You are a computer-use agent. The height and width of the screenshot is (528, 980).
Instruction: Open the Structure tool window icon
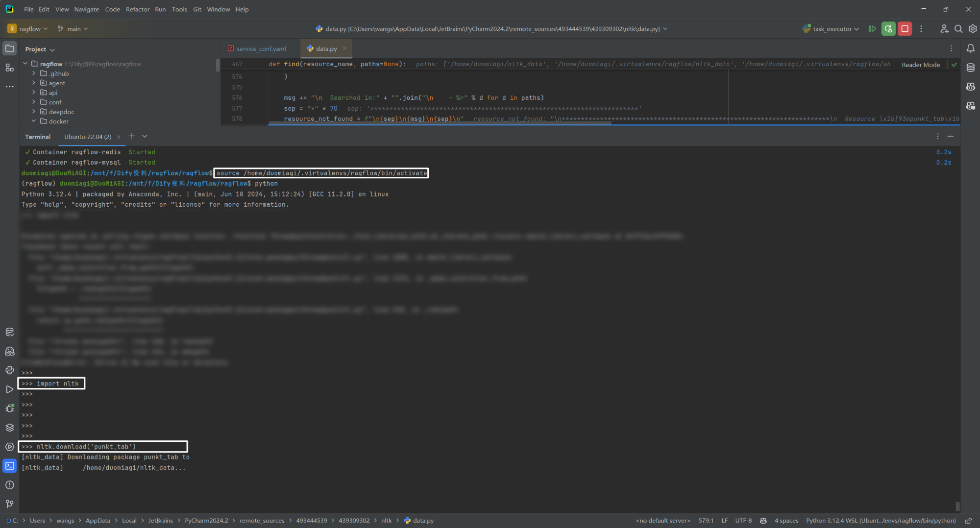point(10,68)
